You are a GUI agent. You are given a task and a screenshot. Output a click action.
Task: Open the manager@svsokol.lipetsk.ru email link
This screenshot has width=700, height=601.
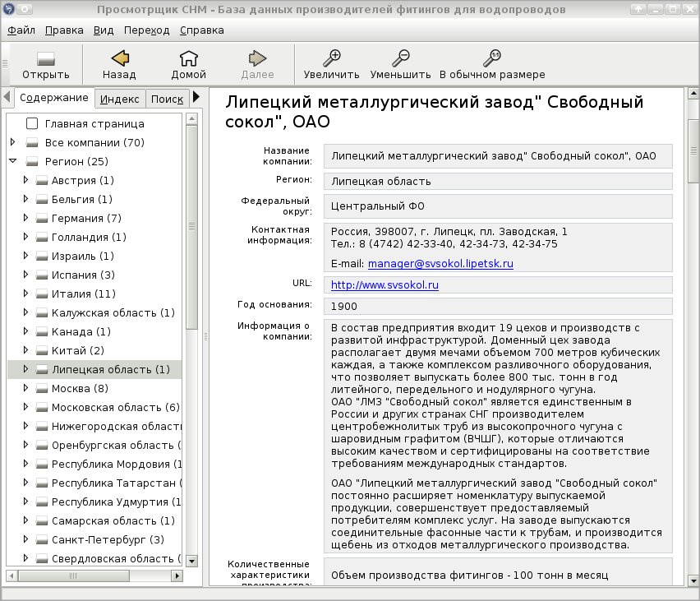tap(440, 264)
